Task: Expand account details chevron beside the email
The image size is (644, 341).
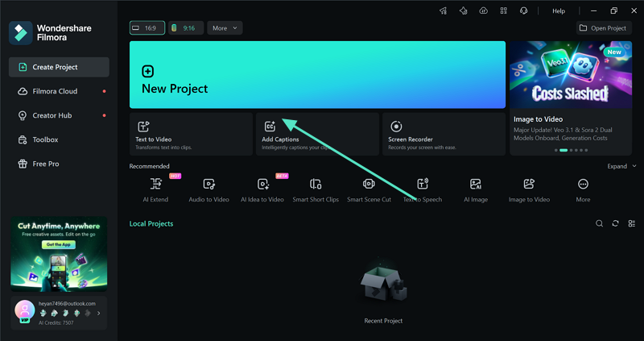Action: [x=99, y=313]
